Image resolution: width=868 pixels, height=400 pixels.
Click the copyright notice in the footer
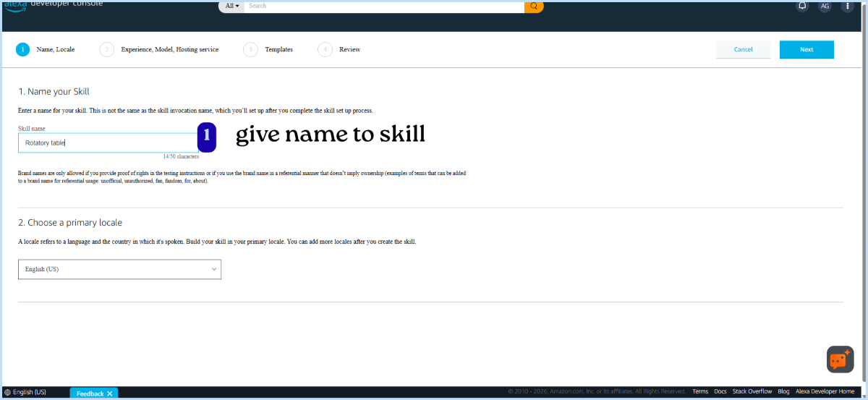(x=597, y=392)
